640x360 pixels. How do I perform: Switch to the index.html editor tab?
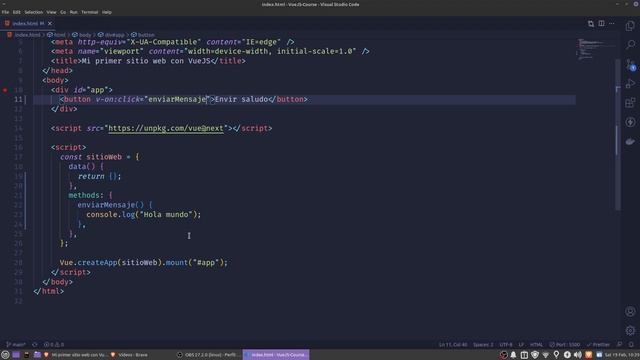[x=27, y=24]
